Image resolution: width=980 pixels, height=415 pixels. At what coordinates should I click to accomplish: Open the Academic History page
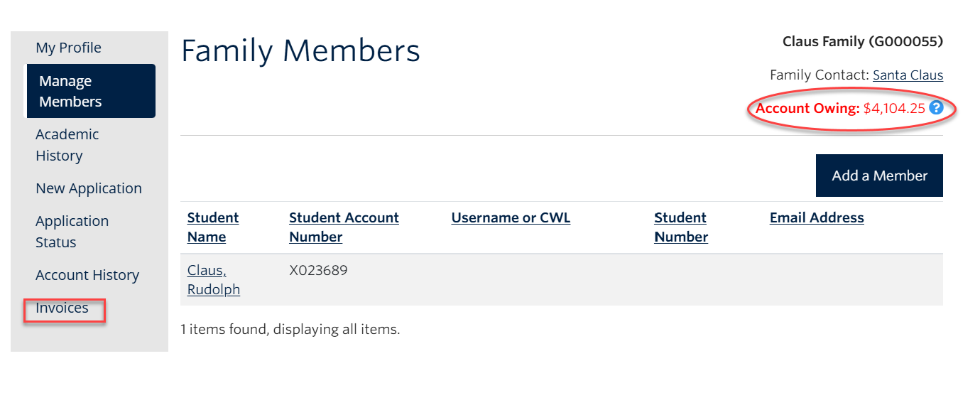[67, 144]
